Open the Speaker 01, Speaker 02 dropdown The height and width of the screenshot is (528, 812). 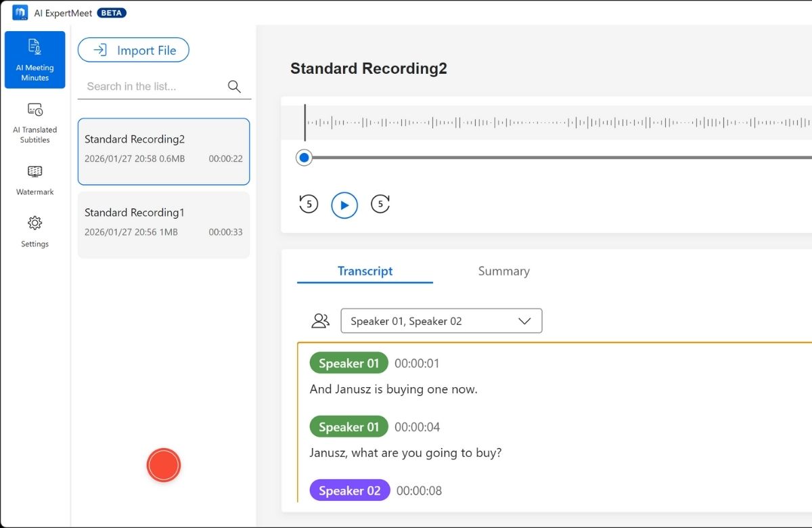pyautogui.click(x=441, y=321)
